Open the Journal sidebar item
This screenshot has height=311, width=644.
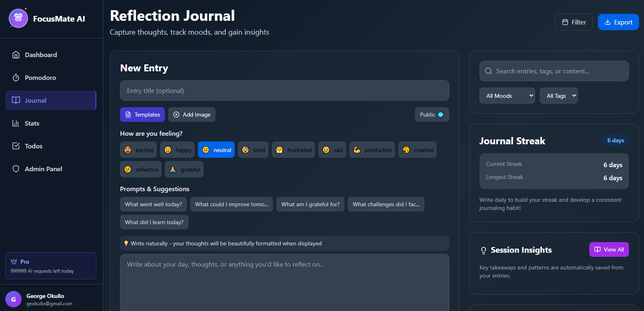click(51, 100)
